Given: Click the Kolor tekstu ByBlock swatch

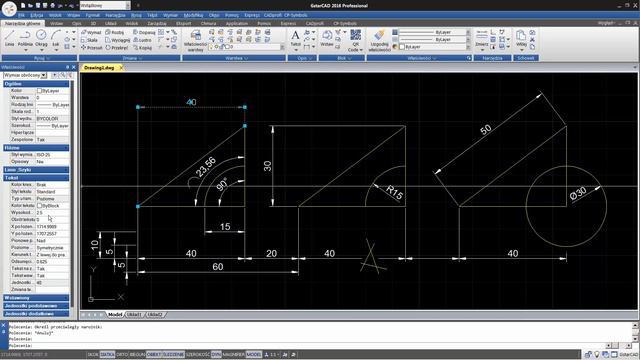Looking at the screenshot, I should click(40, 206).
